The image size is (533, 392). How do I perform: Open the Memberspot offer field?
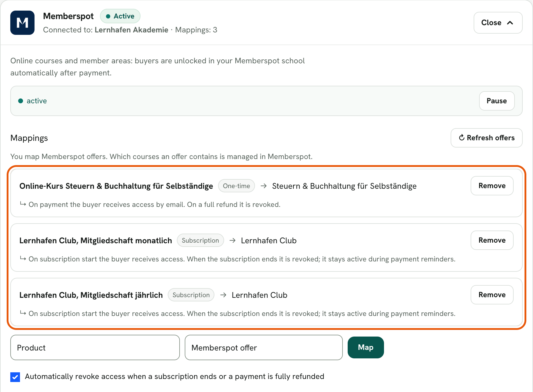click(264, 347)
